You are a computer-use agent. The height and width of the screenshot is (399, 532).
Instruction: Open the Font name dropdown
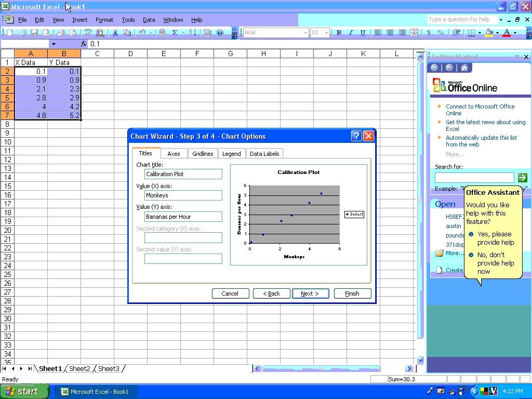pyautogui.click(x=305, y=32)
